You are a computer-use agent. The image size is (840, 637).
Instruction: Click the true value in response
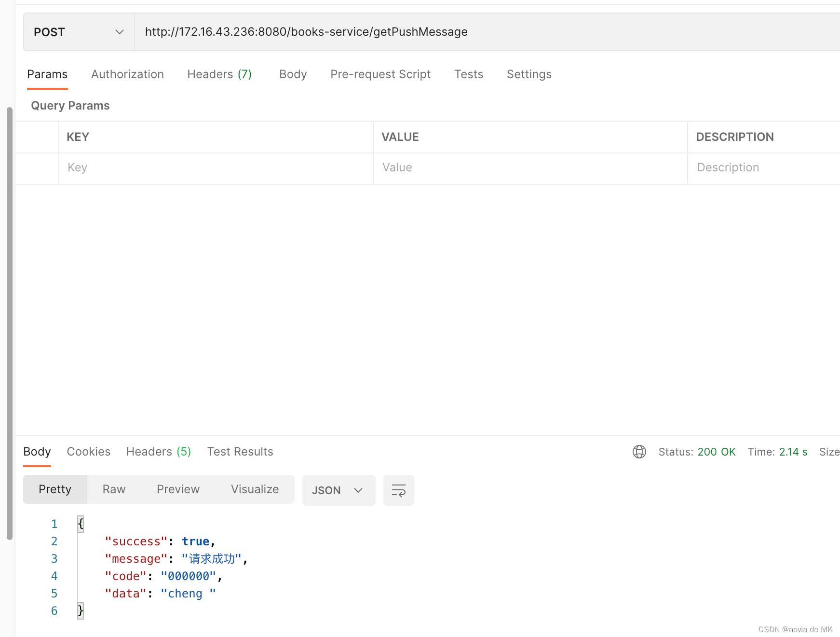(x=195, y=541)
